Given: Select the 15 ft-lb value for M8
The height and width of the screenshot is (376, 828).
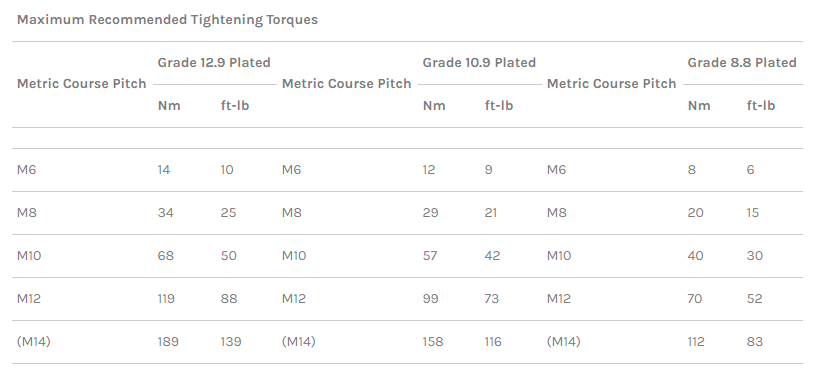Looking at the screenshot, I should (752, 213).
